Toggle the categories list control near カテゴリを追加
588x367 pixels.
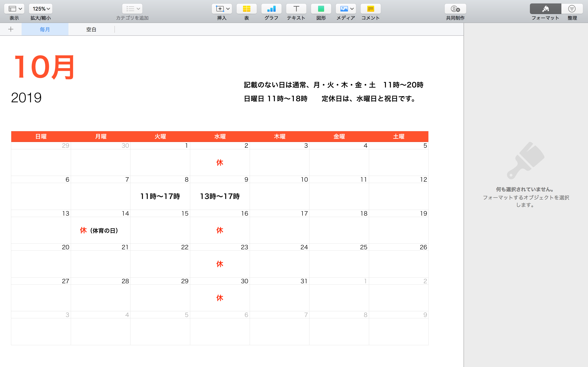point(132,8)
